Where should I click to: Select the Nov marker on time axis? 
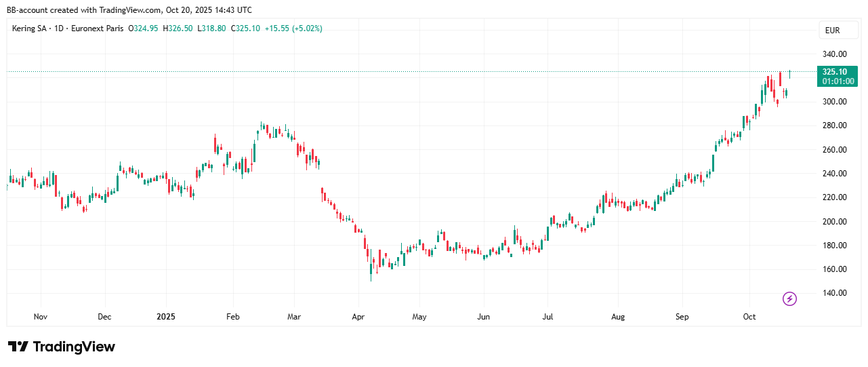(40, 317)
